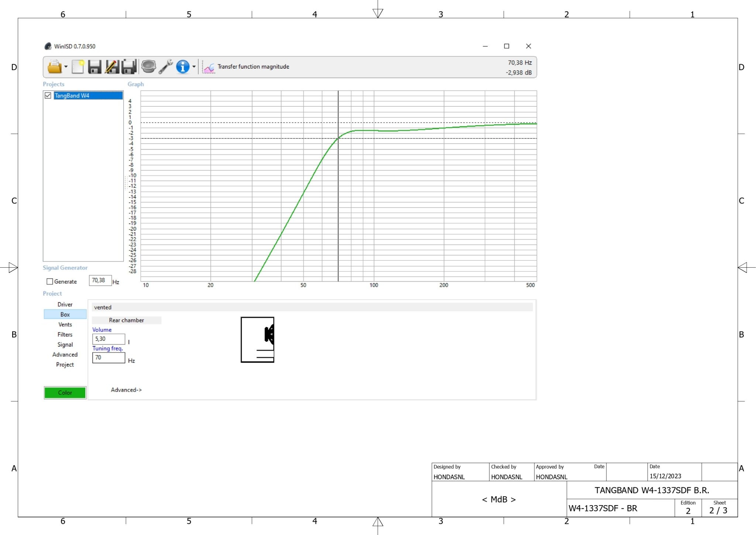Open Transfer function magnitude graph selector
This screenshot has height=535, width=756.
pos(253,66)
